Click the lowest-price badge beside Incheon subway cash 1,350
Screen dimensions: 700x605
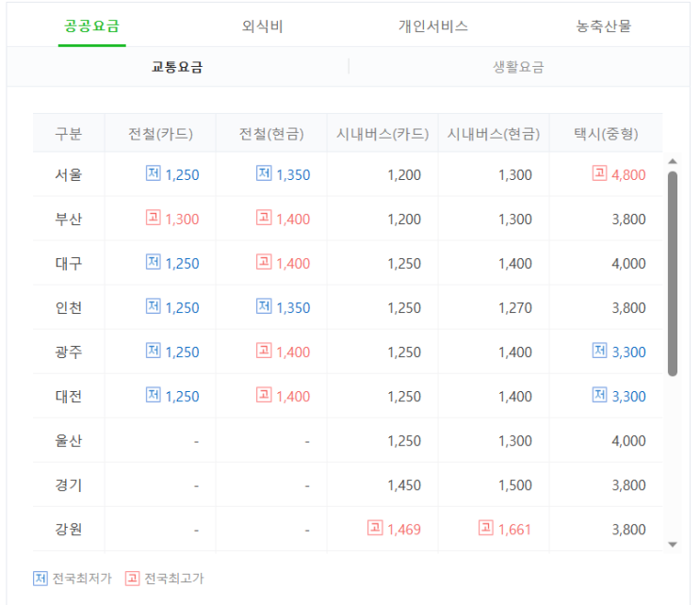tap(264, 306)
